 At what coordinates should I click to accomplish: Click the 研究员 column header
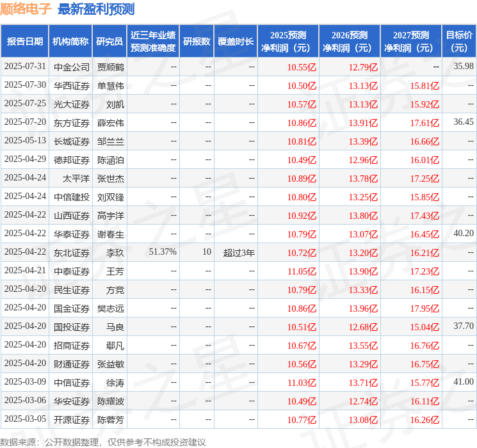coord(109,41)
